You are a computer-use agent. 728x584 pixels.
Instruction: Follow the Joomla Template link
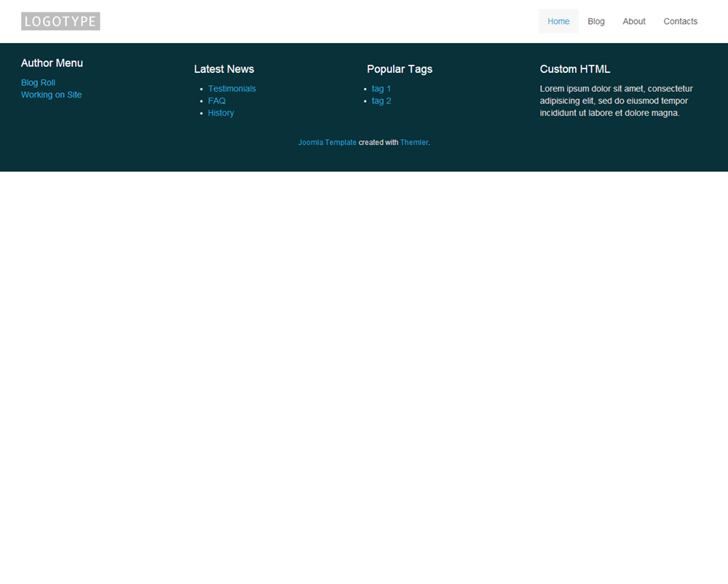327,143
